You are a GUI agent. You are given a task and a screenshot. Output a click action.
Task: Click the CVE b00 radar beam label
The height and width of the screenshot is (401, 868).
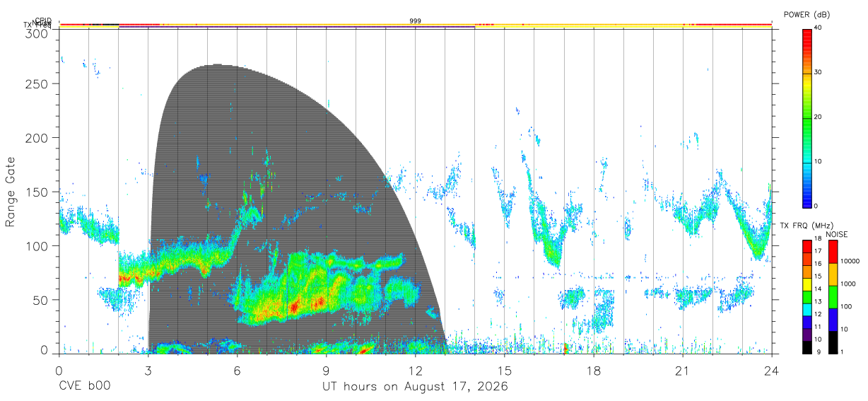[84, 387]
